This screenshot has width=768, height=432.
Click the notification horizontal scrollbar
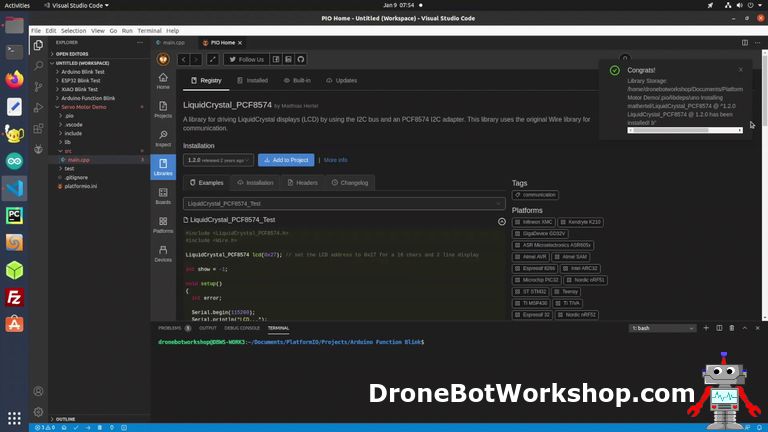pyautogui.click(x=685, y=130)
